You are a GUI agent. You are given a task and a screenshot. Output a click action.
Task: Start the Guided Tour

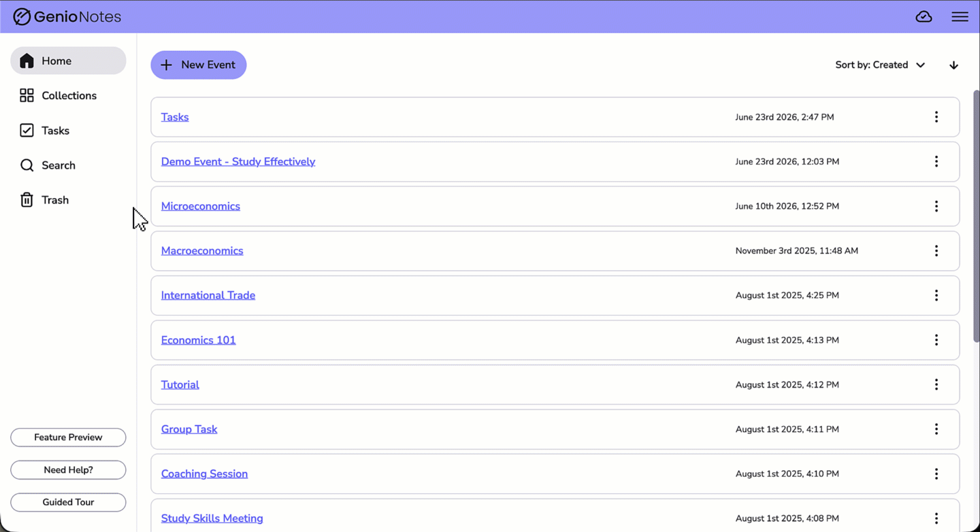pos(68,502)
